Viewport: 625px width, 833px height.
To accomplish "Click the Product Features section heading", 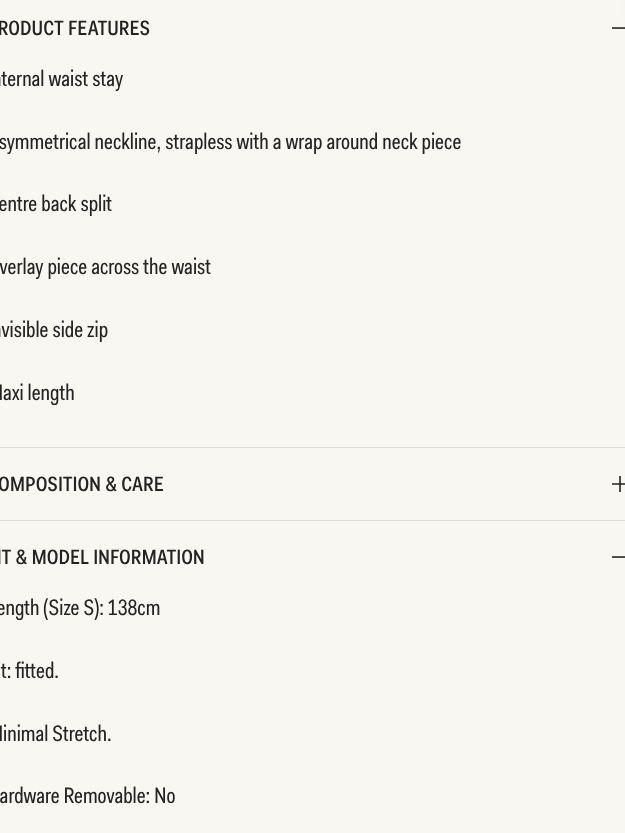I will pyautogui.click(x=74, y=28).
